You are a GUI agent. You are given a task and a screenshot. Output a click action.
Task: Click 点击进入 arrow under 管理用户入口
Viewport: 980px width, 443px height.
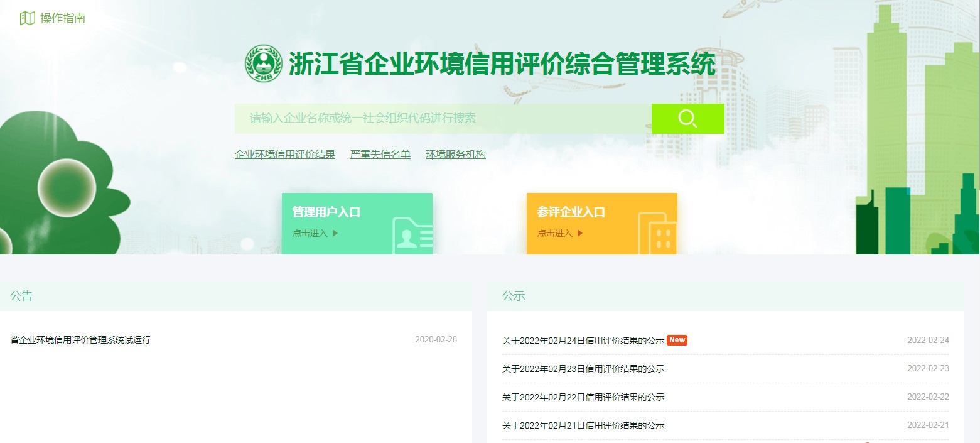(335, 233)
